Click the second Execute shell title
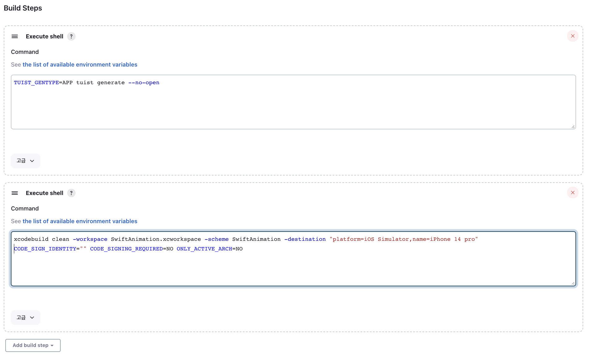This screenshot has width=603, height=364. pyautogui.click(x=45, y=193)
